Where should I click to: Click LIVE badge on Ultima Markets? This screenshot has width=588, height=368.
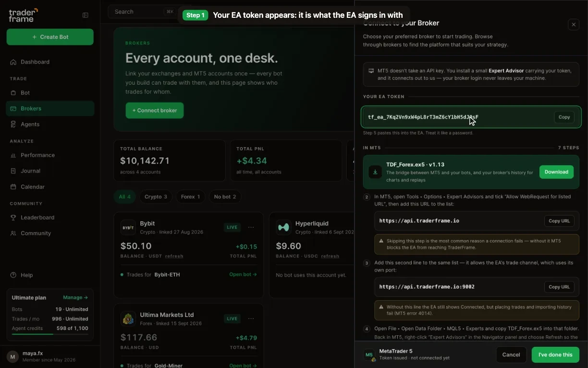pos(233,318)
